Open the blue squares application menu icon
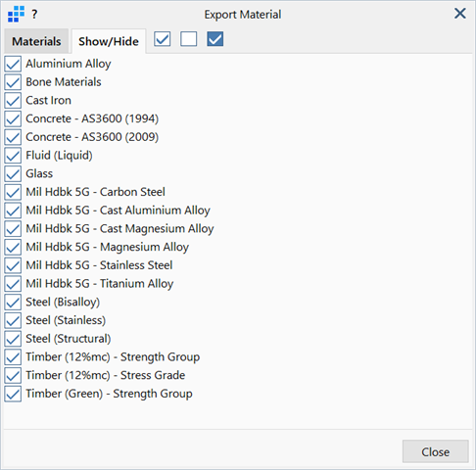The image size is (476, 470). coord(16,14)
